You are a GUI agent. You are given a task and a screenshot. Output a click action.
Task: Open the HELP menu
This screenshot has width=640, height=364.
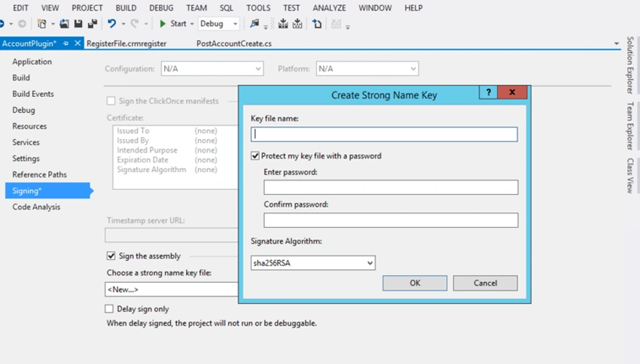coord(413,8)
